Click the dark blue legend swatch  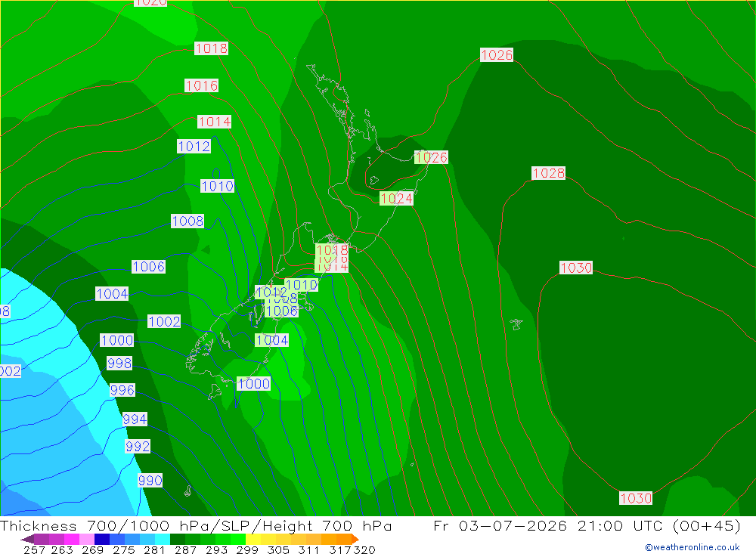coord(102,539)
